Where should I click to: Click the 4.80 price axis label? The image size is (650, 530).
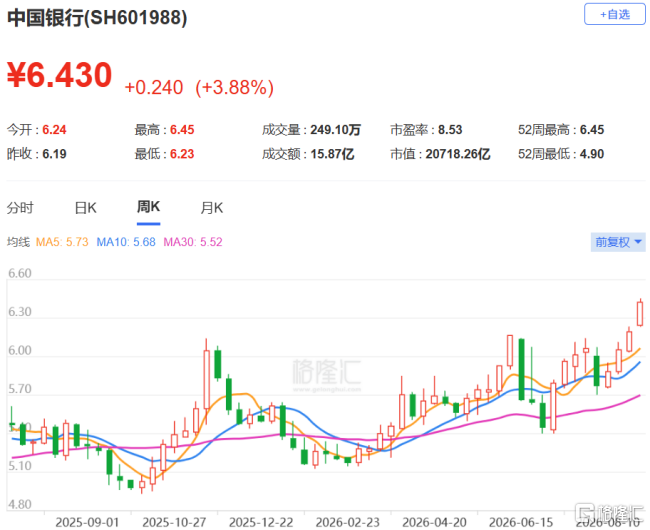(x=19, y=504)
